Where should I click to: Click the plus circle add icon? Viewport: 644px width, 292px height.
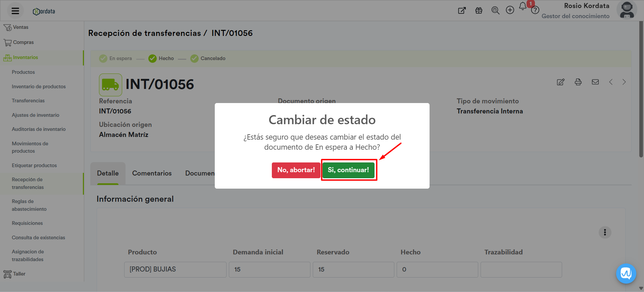click(510, 10)
